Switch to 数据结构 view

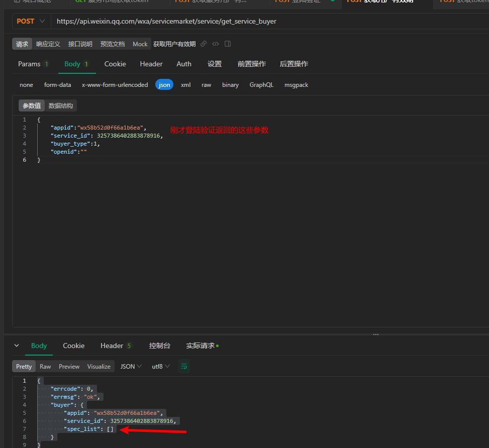click(61, 105)
